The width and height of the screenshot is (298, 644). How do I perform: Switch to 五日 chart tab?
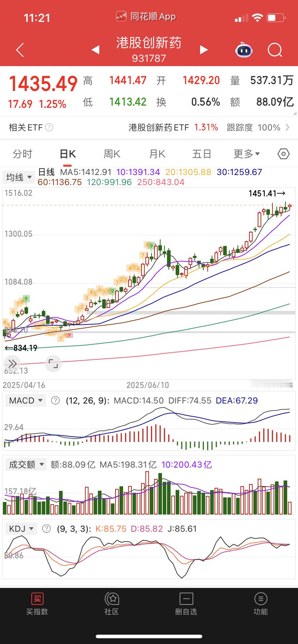[x=202, y=154]
